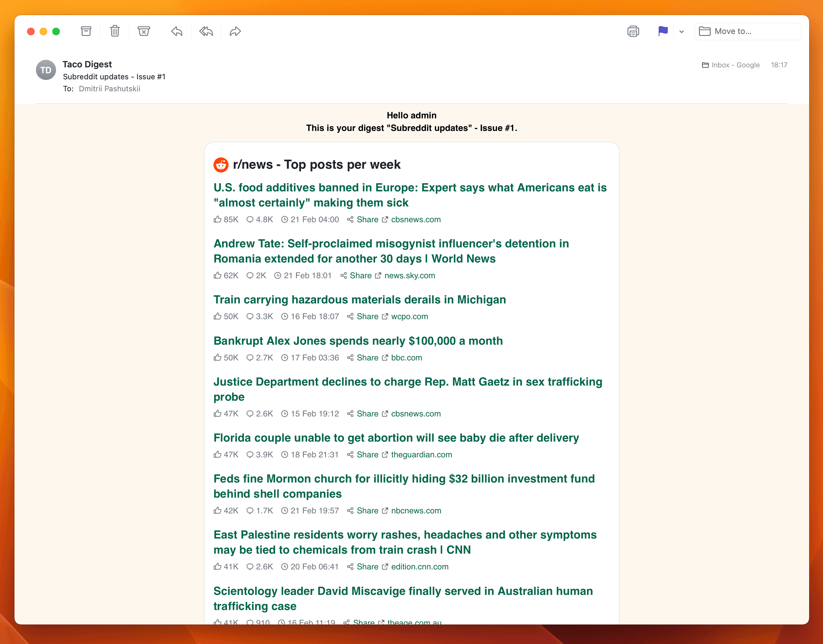The height and width of the screenshot is (644, 823).
Task: Click the 4.8K comments bubble icon
Action: tap(250, 219)
